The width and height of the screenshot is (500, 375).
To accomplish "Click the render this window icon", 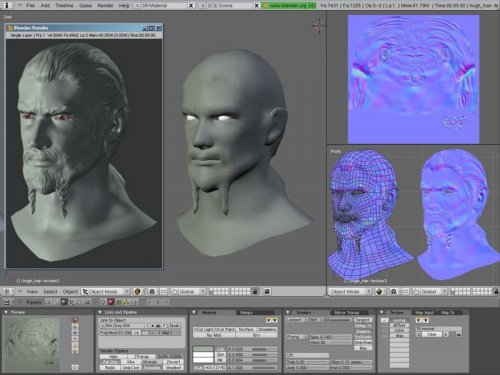I will [x=267, y=292].
